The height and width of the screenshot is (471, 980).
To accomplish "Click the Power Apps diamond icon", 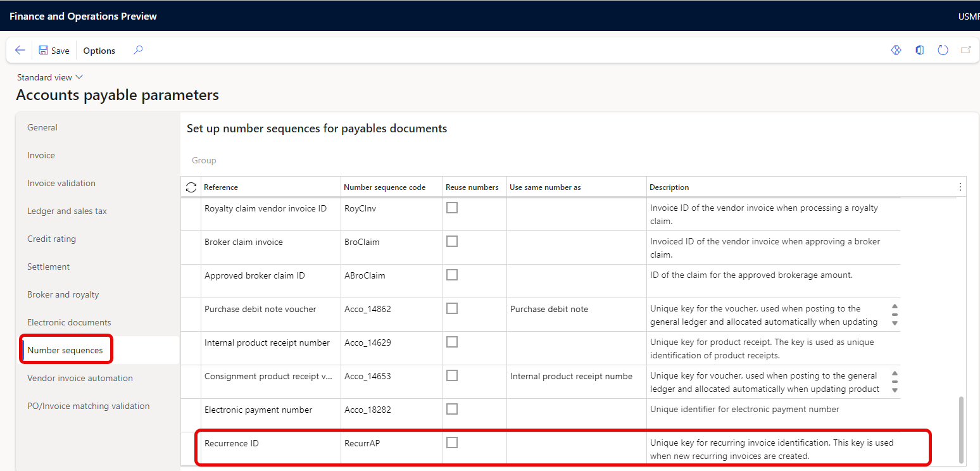I will [896, 51].
